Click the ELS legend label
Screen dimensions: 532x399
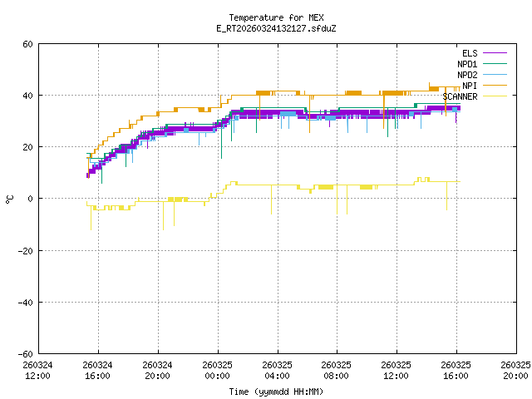tap(469, 52)
